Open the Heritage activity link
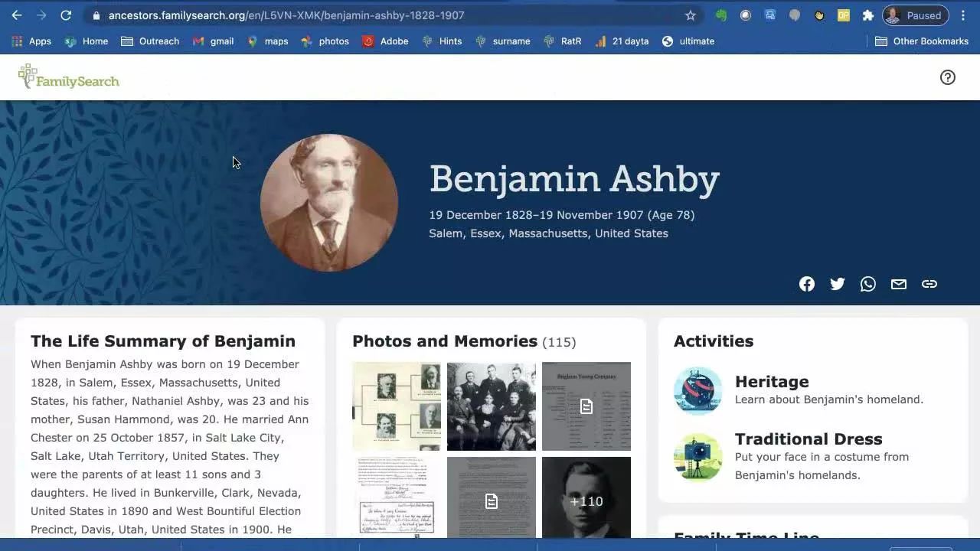The width and height of the screenshot is (980, 551). pyautogui.click(x=772, y=381)
